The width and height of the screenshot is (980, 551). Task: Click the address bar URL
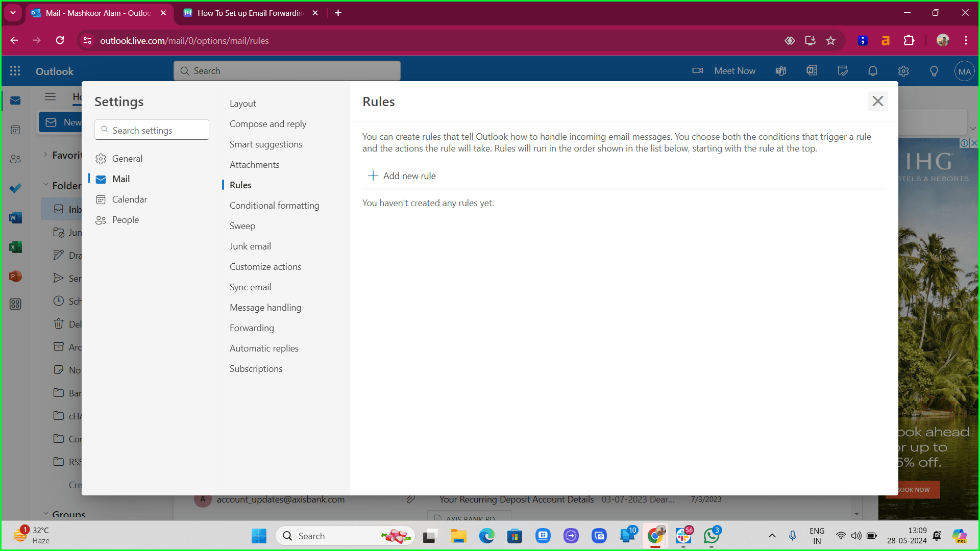tap(184, 40)
